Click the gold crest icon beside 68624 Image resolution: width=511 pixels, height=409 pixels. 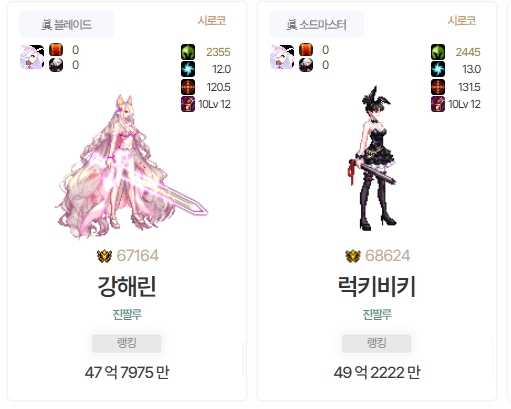point(353,256)
